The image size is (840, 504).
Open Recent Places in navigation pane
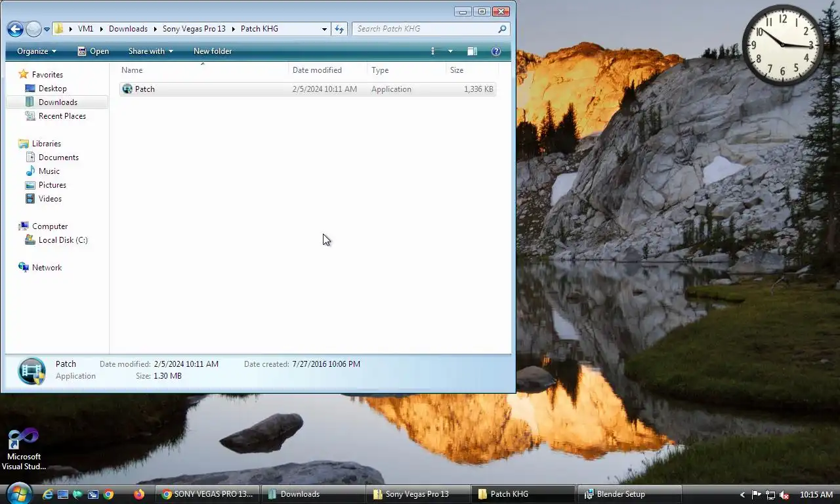[62, 116]
